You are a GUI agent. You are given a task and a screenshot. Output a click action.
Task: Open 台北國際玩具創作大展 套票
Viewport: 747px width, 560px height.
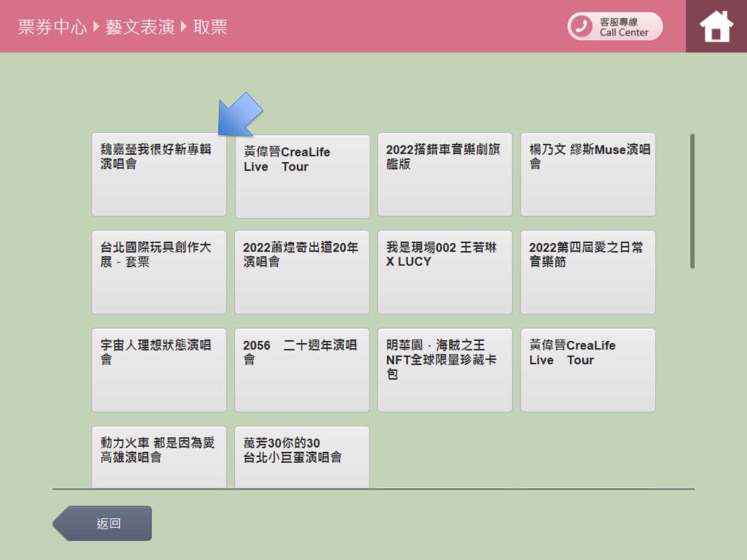159,272
